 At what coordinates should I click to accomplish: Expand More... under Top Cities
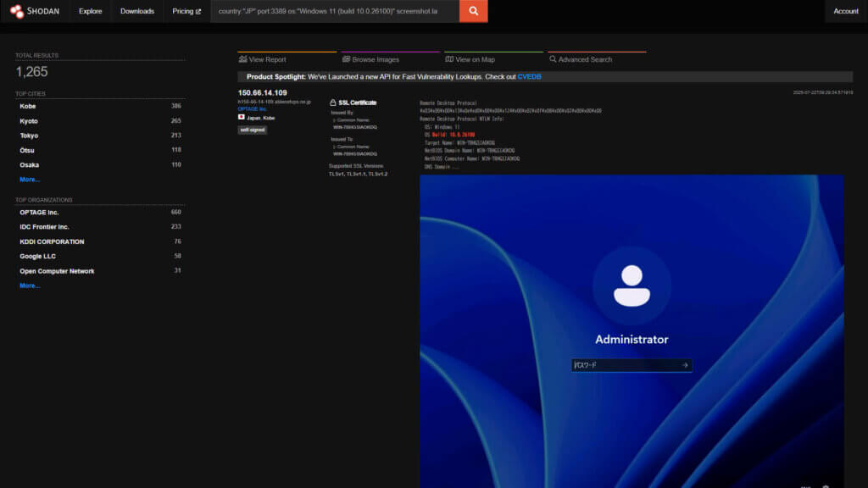click(31, 180)
